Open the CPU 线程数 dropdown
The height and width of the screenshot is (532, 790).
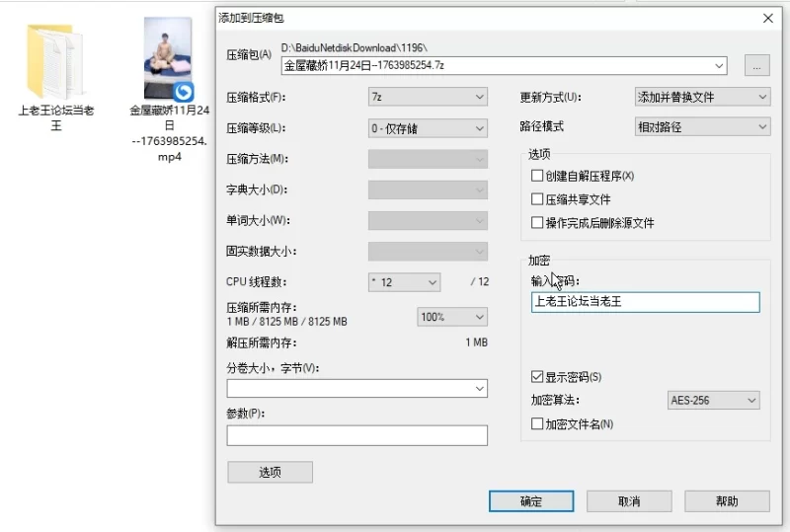[404, 282]
